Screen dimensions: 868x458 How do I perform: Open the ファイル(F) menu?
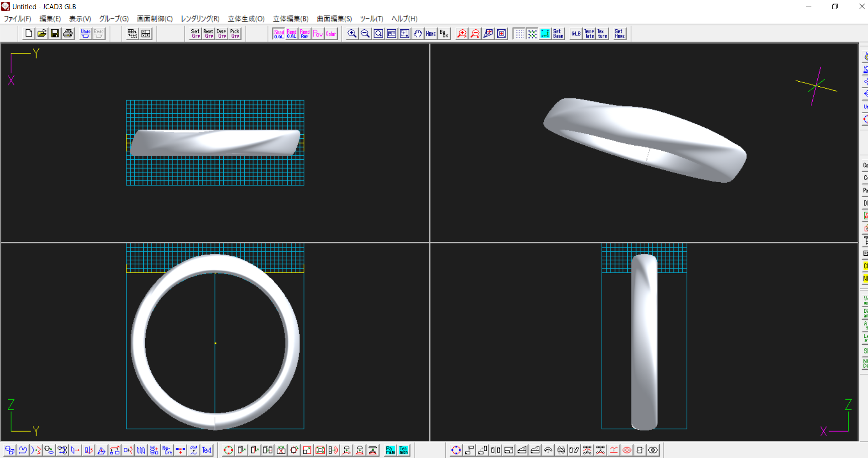17,19
